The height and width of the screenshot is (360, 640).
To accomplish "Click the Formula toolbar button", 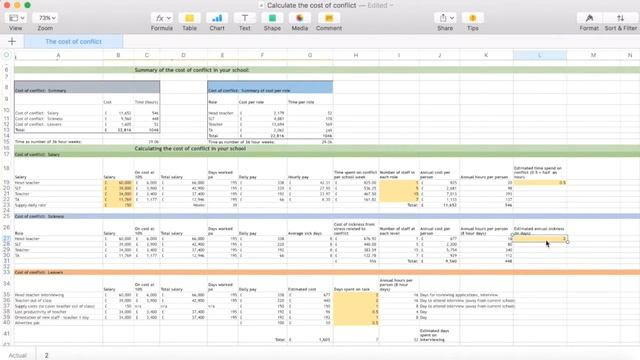I will [162, 18].
